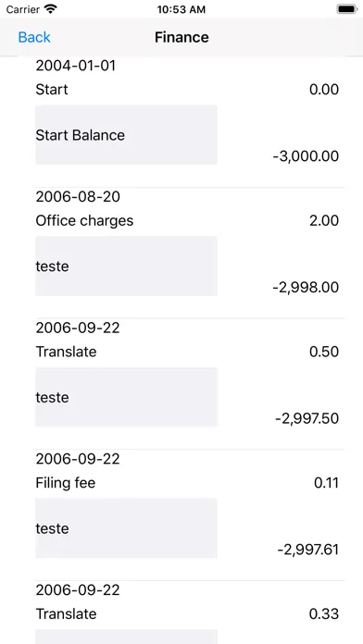Select the 2004-01-01 date entry

click(x=76, y=66)
